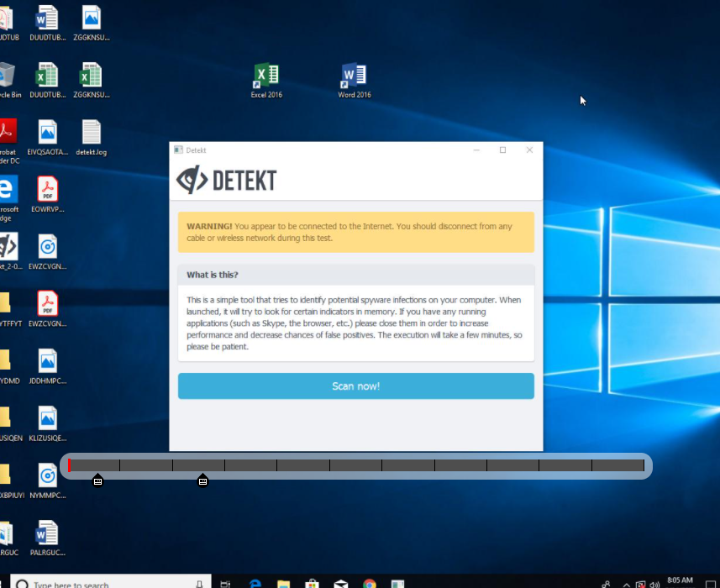The height and width of the screenshot is (588, 720).
Task: Click the red playhead on the timeline bar
Action: [70, 465]
